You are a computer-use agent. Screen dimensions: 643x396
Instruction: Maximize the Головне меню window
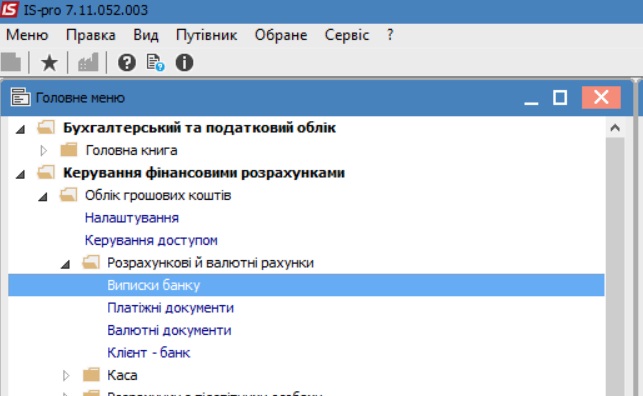pyautogui.click(x=560, y=98)
